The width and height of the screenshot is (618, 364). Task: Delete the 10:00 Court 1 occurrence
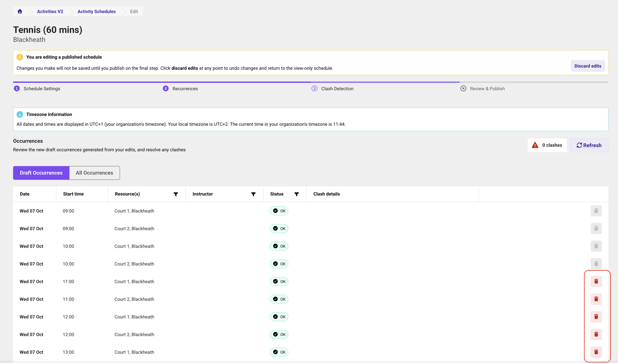(x=596, y=246)
